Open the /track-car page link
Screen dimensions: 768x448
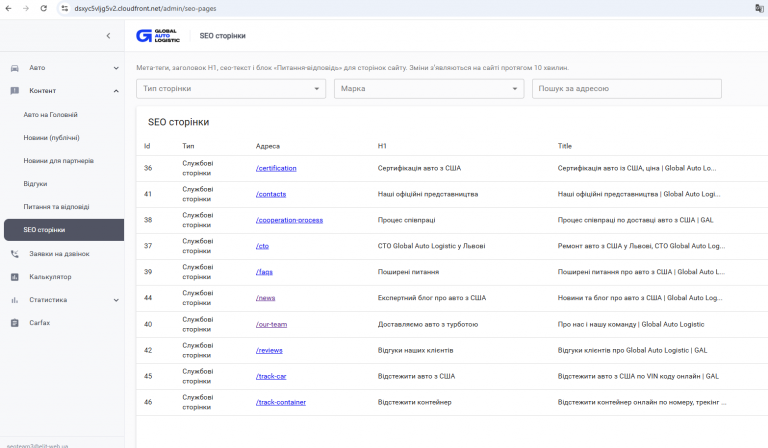pyautogui.click(x=271, y=376)
